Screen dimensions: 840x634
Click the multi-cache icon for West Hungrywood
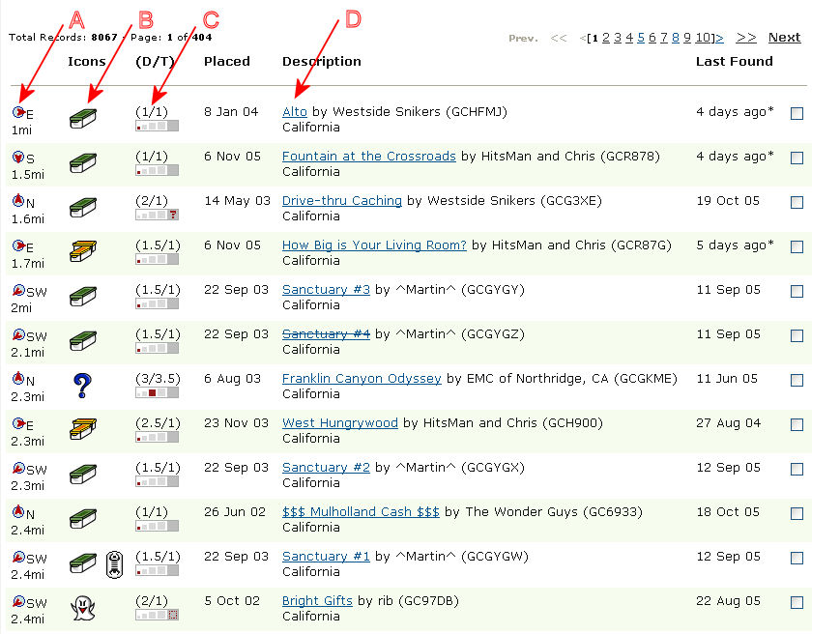coord(83,429)
